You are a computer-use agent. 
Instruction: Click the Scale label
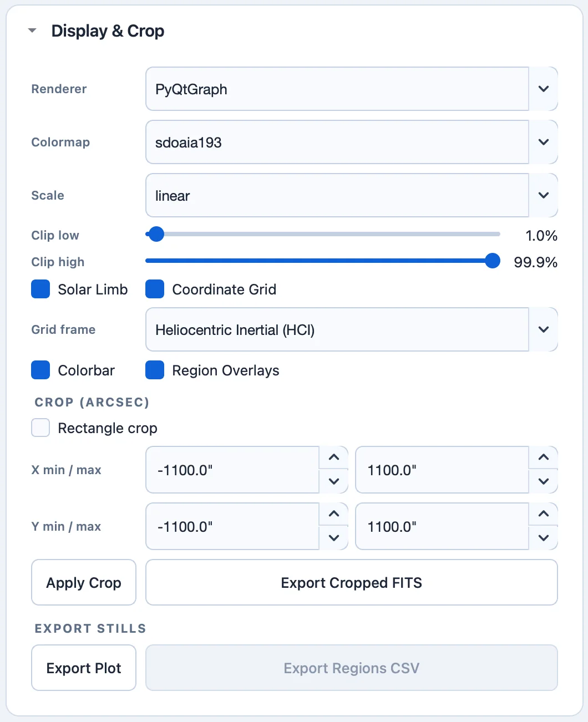click(x=48, y=196)
